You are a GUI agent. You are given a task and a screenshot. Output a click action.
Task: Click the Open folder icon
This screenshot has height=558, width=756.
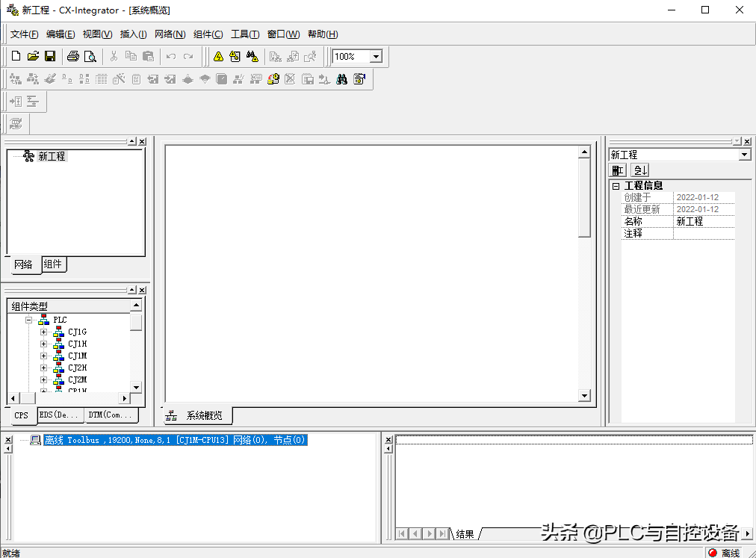pos(33,57)
